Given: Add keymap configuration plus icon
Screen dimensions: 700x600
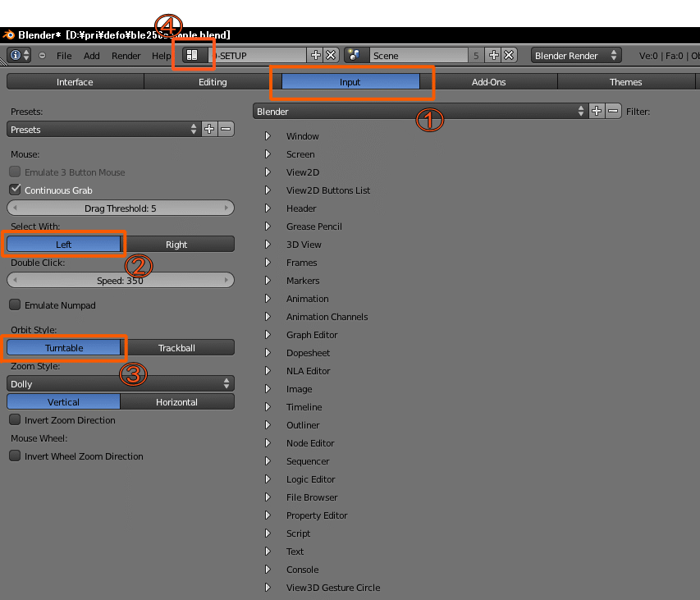Looking at the screenshot, I should (597, 111).
